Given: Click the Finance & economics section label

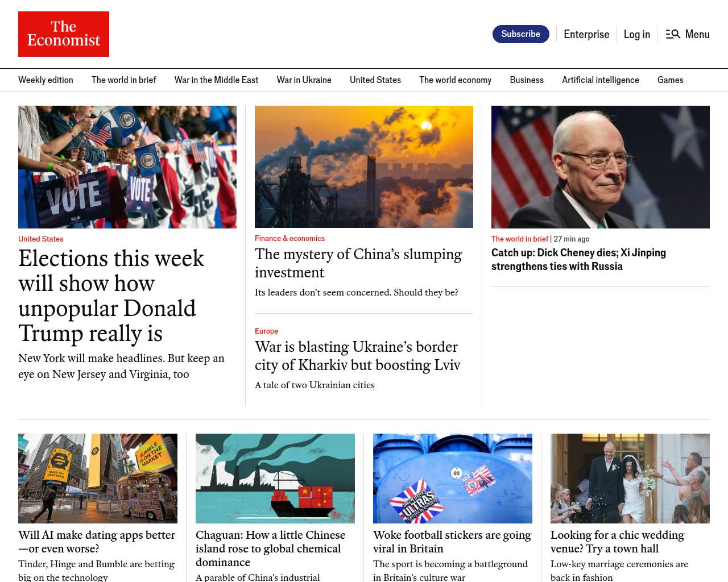Looking at the screenshot, I should click(289, 239).
